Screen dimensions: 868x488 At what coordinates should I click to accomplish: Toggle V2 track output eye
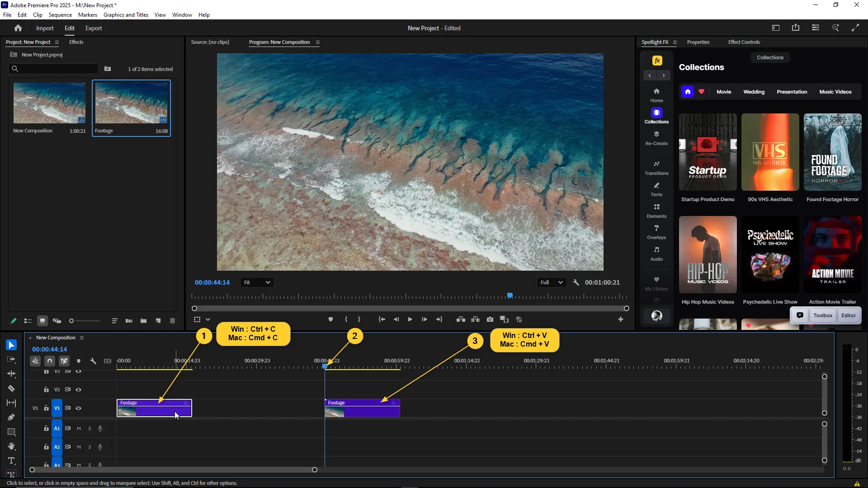tap(78, 389)
